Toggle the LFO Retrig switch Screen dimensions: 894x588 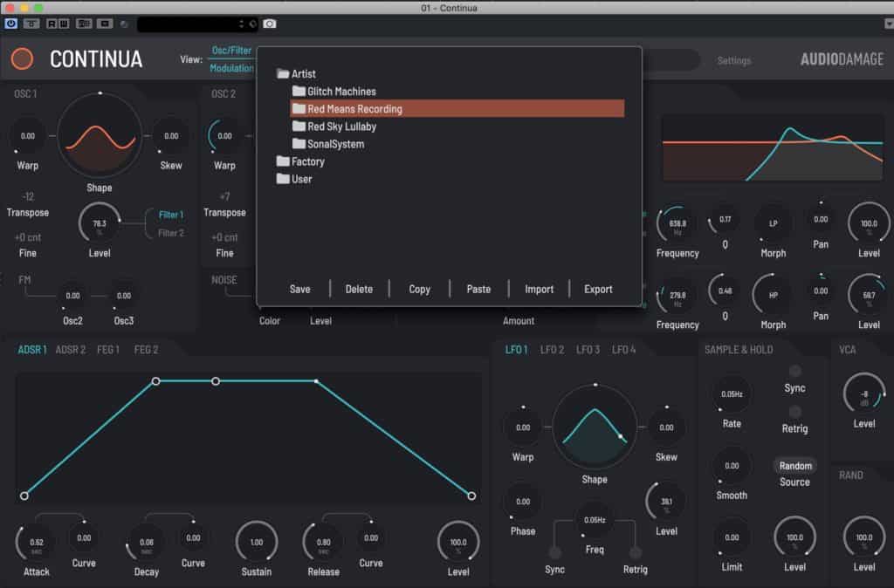coord(636,552)
